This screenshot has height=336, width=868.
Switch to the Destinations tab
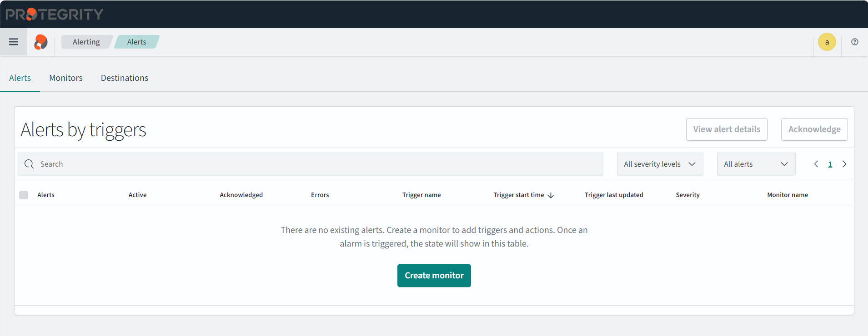(125, 78)
